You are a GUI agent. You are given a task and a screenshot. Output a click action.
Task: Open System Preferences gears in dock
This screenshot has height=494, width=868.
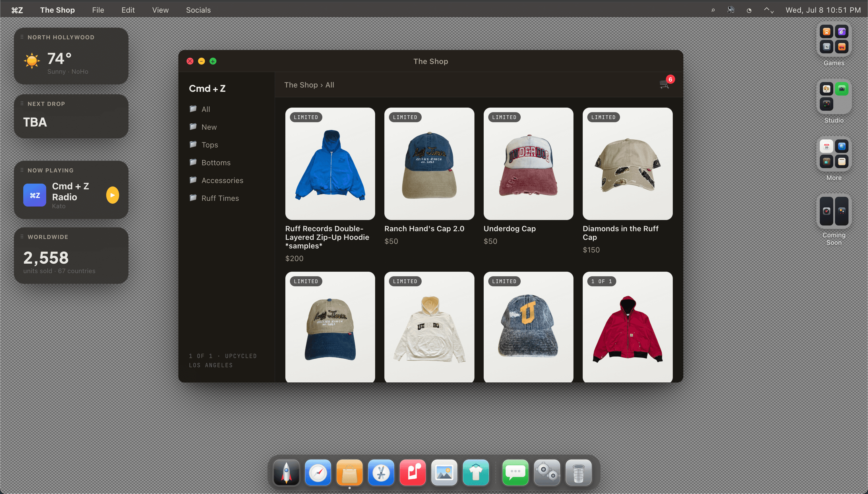click(x=547, y=472)
